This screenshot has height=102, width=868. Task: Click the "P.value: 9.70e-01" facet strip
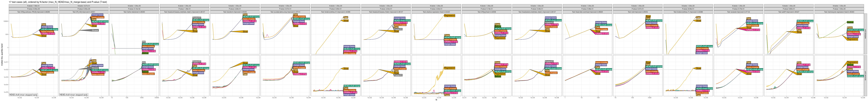(738, 9)
